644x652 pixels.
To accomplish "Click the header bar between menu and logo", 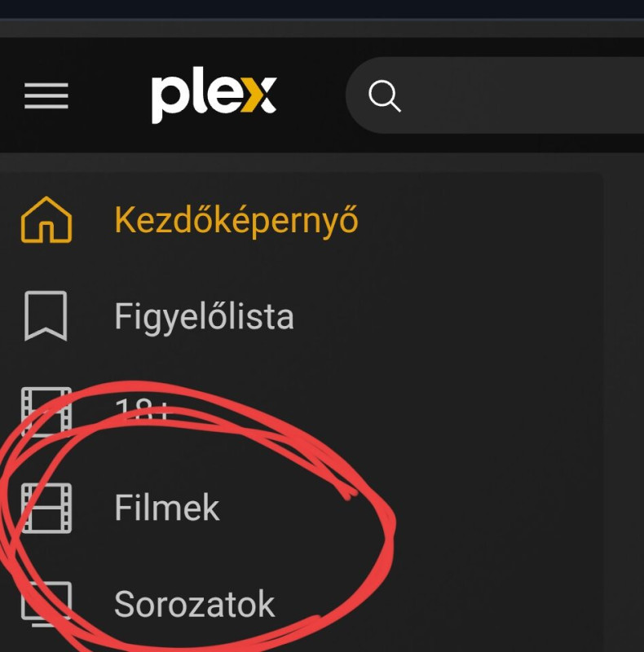I will coord(110,95).
